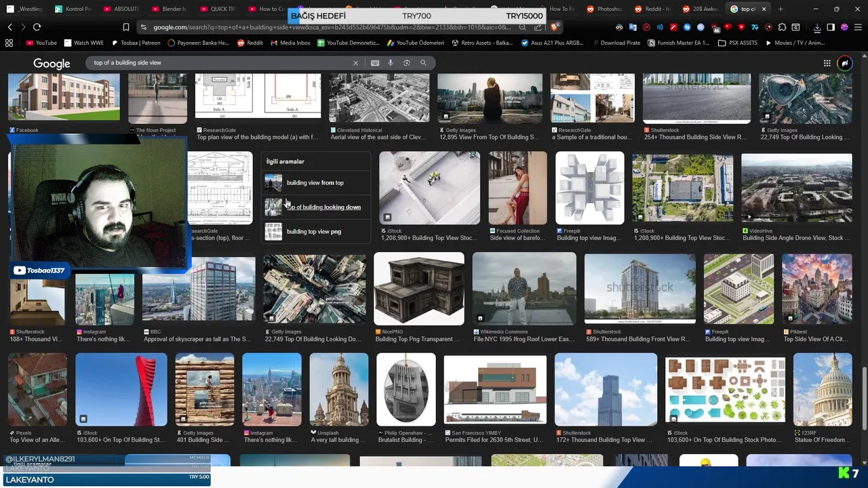Open the Brave Shields lion icon
The height and width of the screenshot is (488, 868).
(x=555, y=27)
